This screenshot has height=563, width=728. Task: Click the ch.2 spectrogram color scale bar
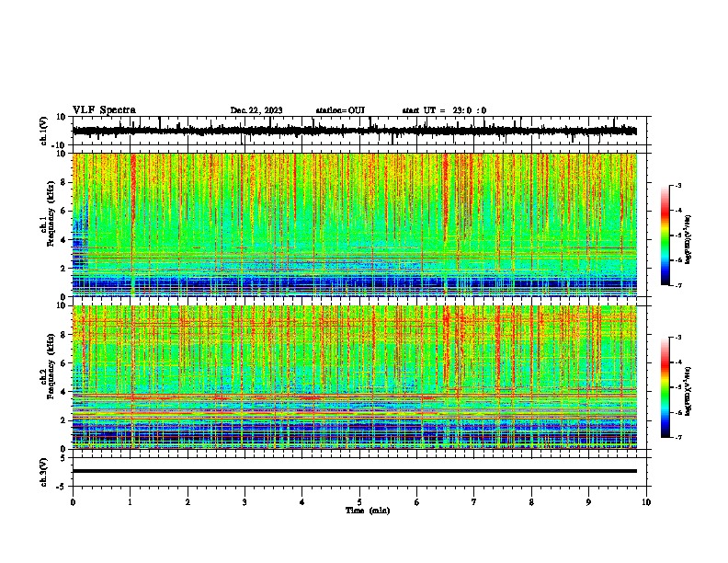[665, 387]
